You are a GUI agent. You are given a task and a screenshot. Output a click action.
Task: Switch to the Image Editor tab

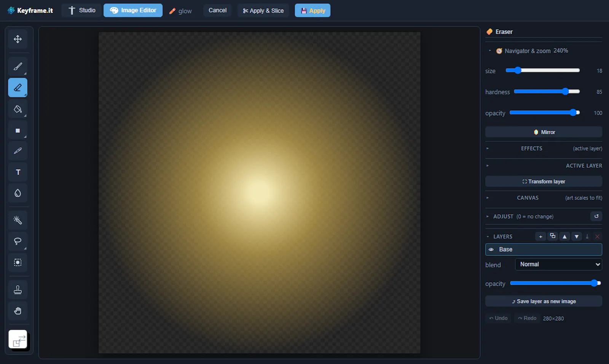pos(133,10)
